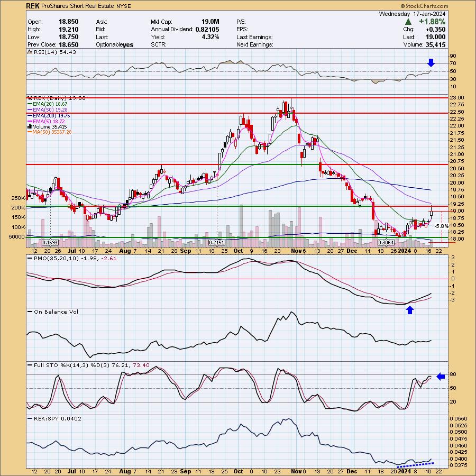
Task: Click the 0.2151 boxed value on the chart
Action: [x=217, y=243]
